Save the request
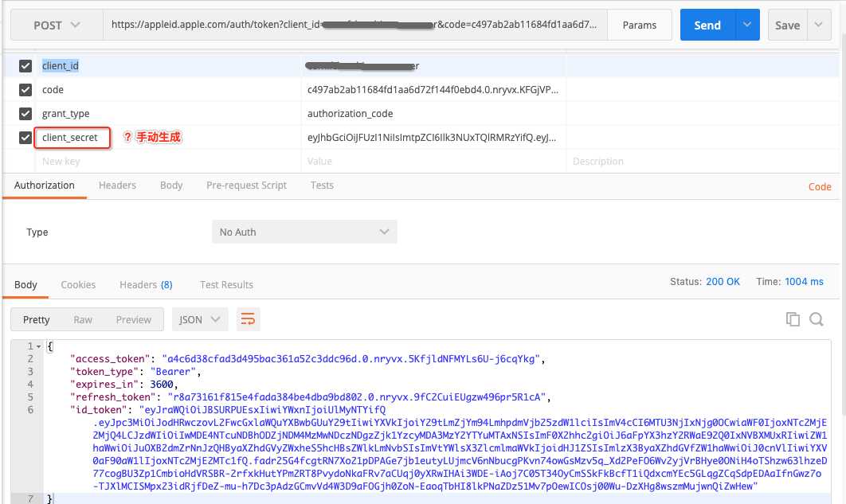 click(x=788, y=25)
